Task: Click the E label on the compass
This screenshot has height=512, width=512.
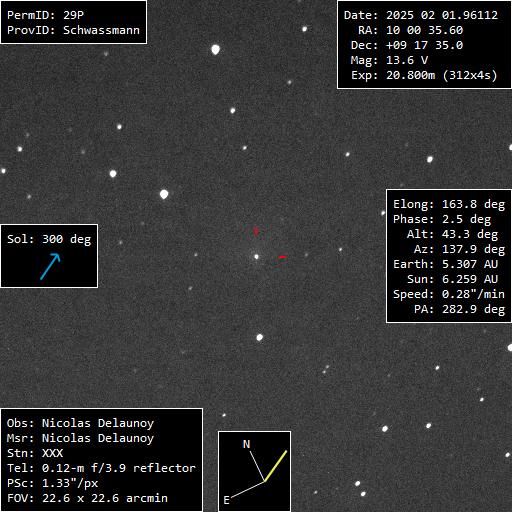Action: pyautogui.click(x=227, y=500)
